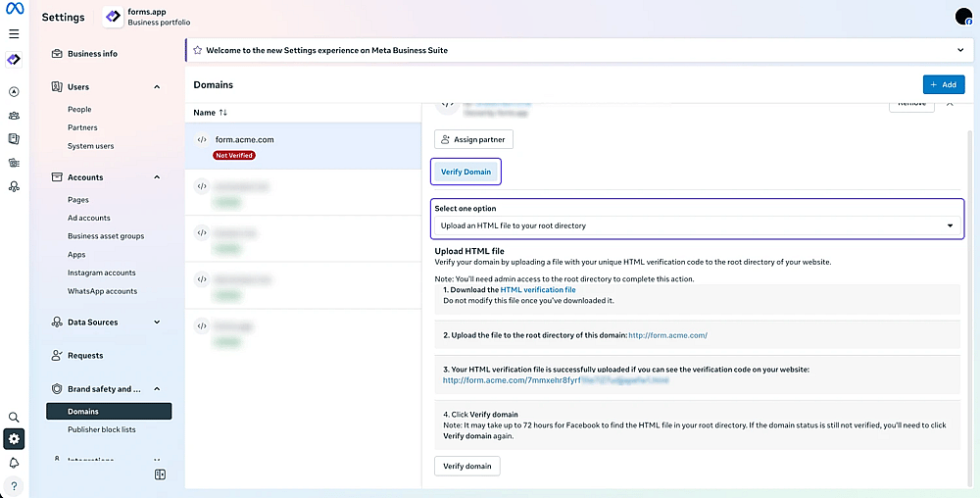The image size is (980, 498).
Task: Open the Meta logo home
Action: (x=15, y=10)
